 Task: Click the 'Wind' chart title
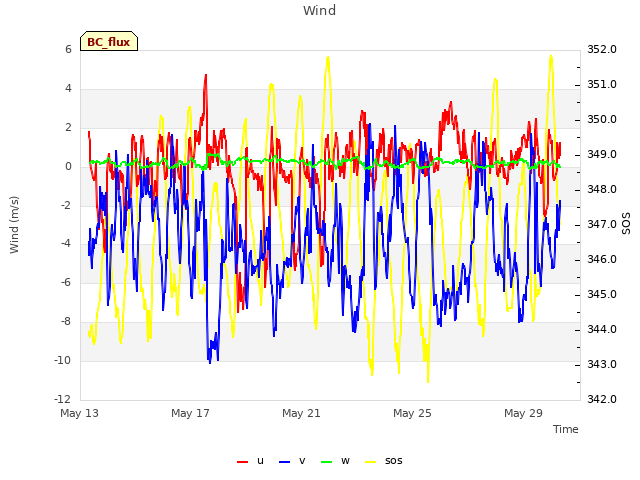tap(319, 10)
